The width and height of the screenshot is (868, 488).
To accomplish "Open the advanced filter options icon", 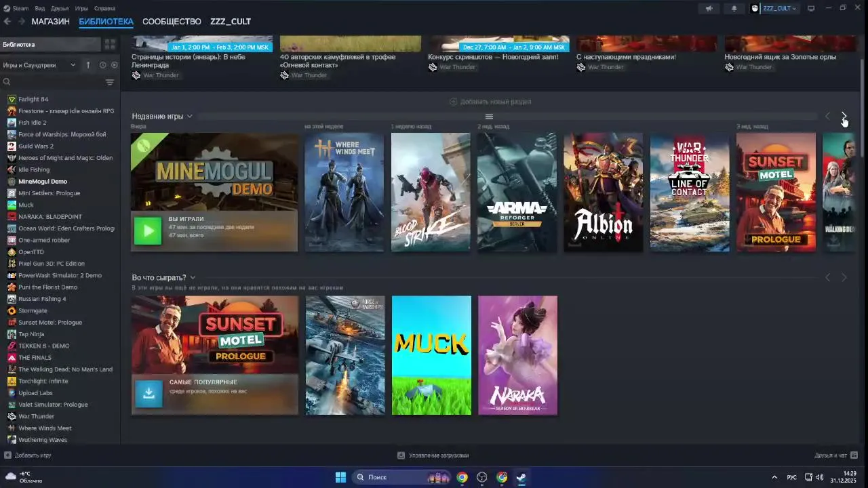I will point(110,82).
